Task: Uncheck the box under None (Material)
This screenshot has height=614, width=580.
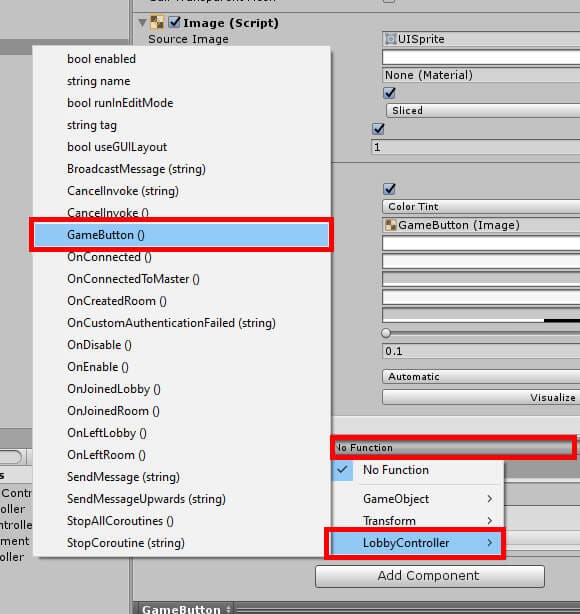Action: (x=389, y=93)
